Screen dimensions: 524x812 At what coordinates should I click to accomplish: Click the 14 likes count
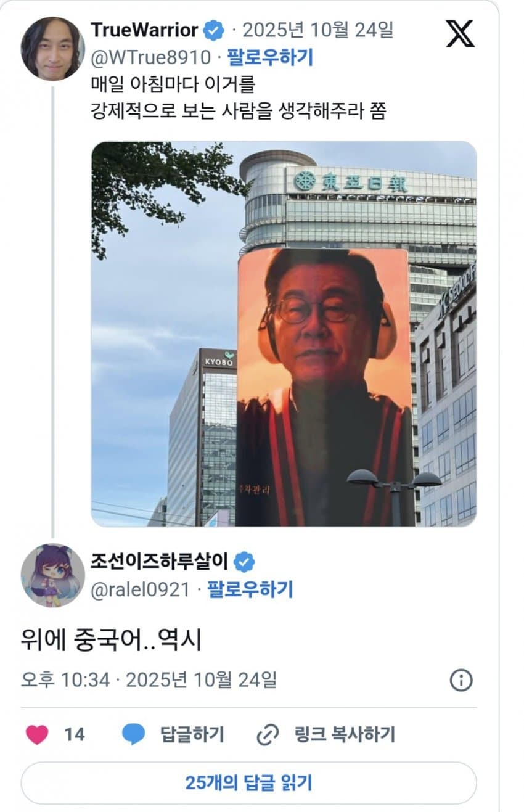coord(74,735)
